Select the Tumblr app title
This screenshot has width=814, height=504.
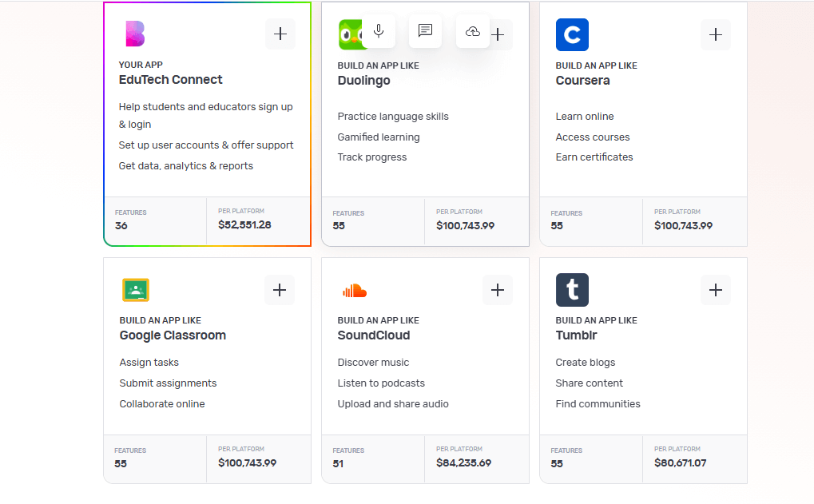tap(576, 335)
